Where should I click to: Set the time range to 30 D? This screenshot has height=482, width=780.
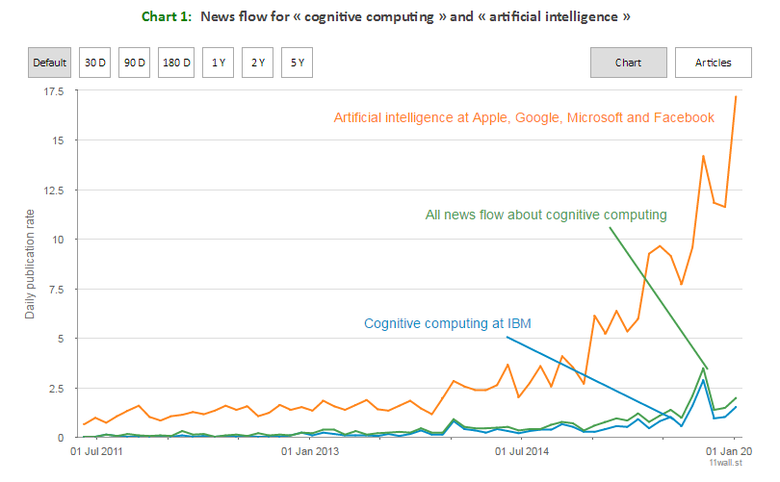click(x=95, y=62)
